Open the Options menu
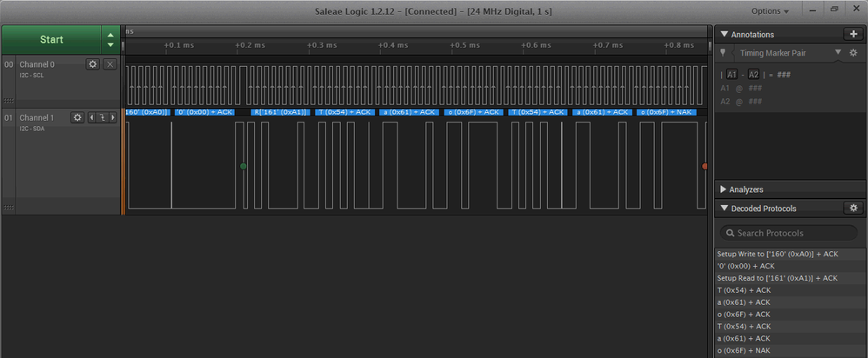The height and width of the screenshot is (358, 868). pos(770,11)
